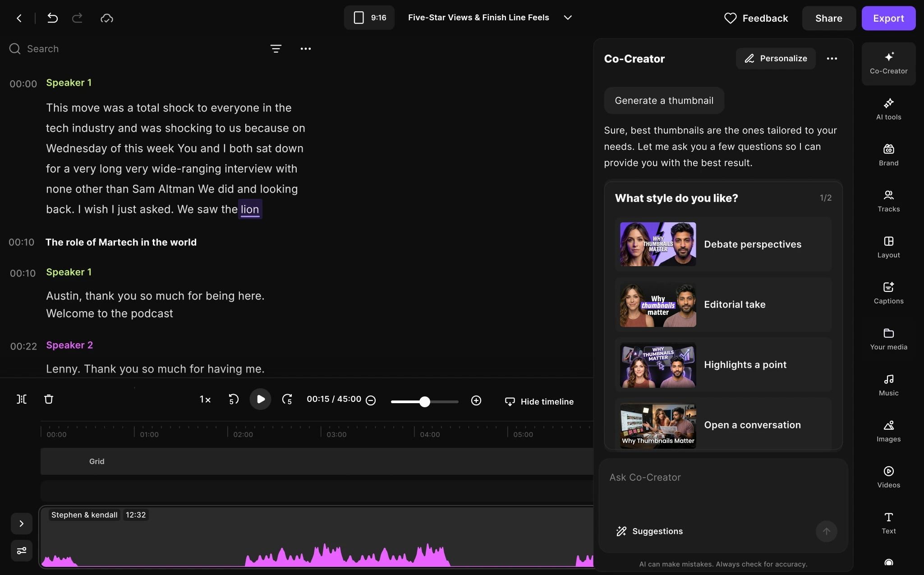Image resolution: width=924 pixels, height=575 pixels.
Task: Open Co-Creator Suggestions
Action: point(649,531)
